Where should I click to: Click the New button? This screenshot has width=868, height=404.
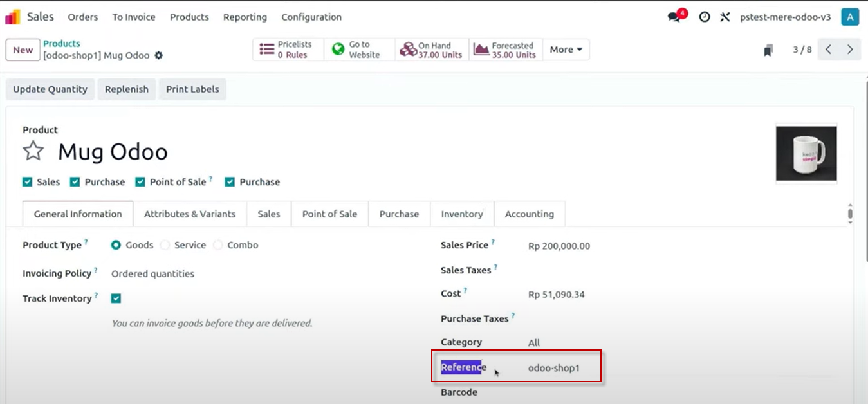[23, 50]
